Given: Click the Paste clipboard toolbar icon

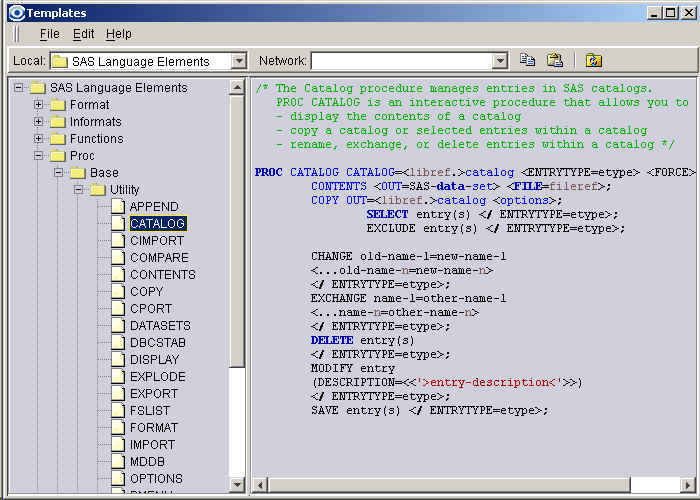Looking at the screenshot, I should [555, 60].
